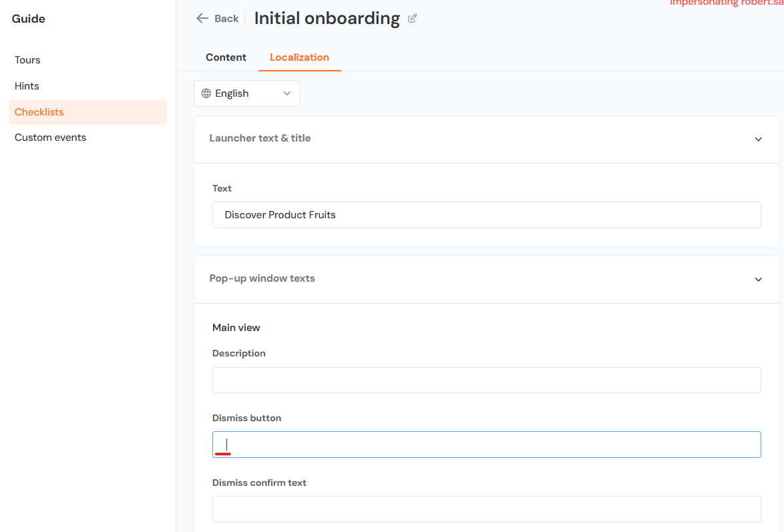Click the pencil icon beside Initial onboarding

coord(412,19)
